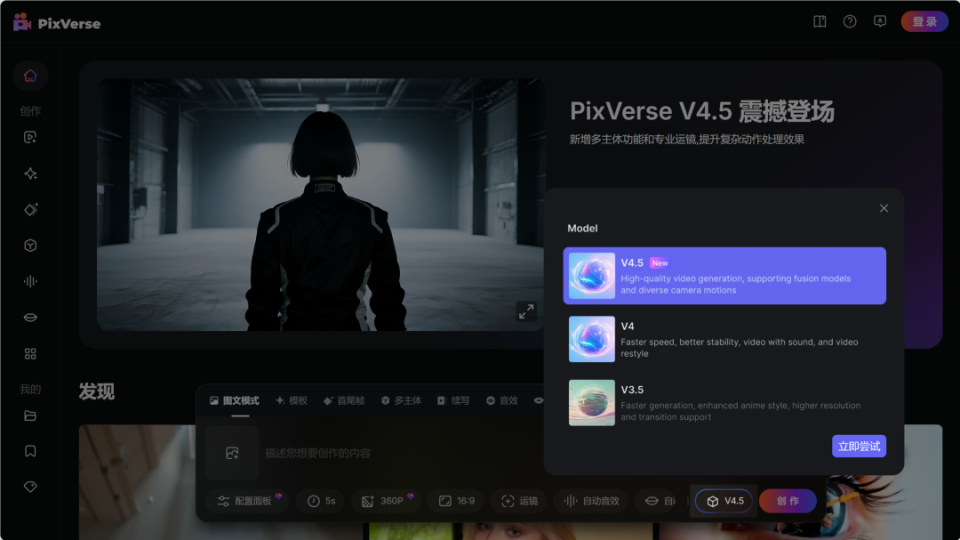The height and width of the screenshot is (540, 960).
Task: Click the image upload box
Action: (232, 453)
